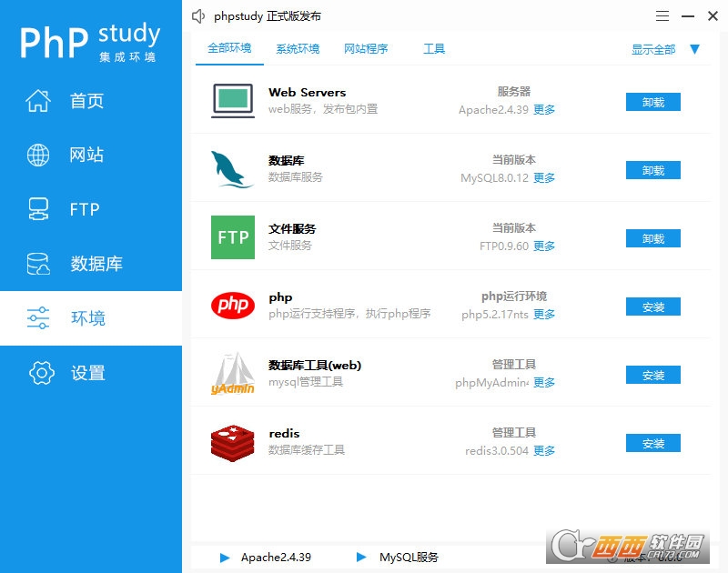Click the redis title text
728x573 pixels.
coord(284,433)
